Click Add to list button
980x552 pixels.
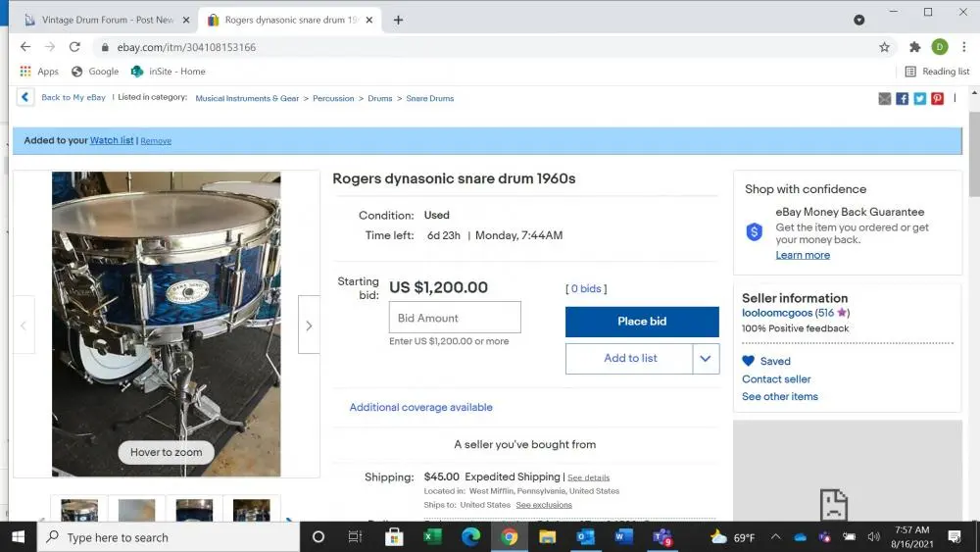click(629, 358)
